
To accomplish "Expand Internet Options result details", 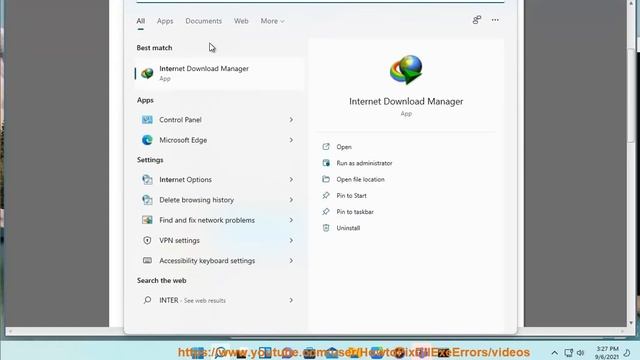I will click(291, 180).
